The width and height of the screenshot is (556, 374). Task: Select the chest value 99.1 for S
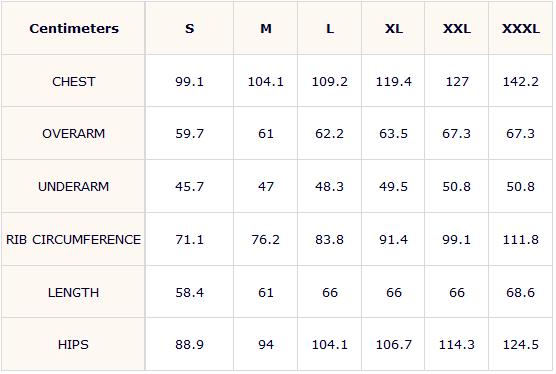189,82
